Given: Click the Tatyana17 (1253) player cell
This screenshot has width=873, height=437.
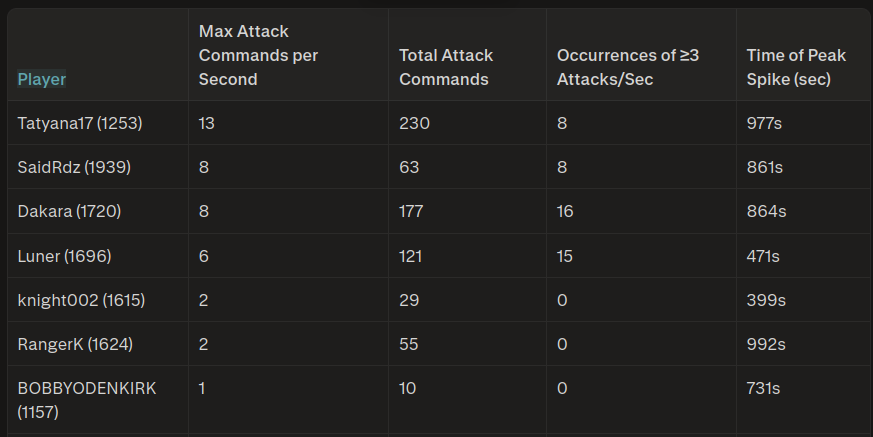Looking at the screenshot, I should (x=80, y=123).
